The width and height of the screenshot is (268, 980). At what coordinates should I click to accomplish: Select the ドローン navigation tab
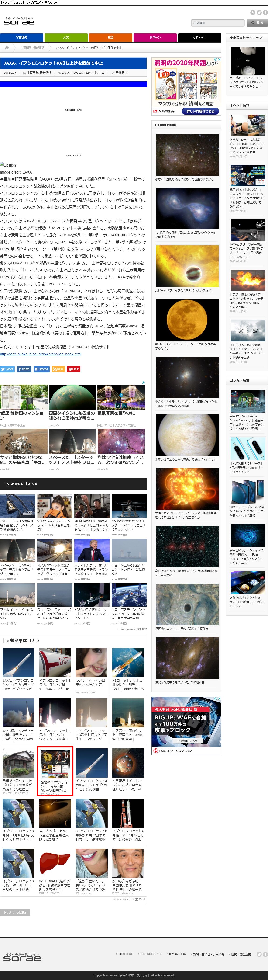click(x=155, y=38)
